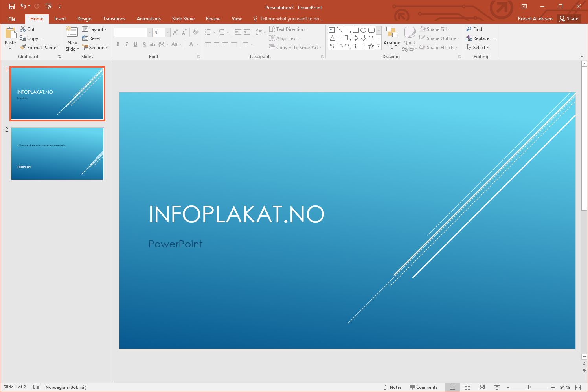
Task: Toggle the Notes pane
Action: (x=392, y=387)
